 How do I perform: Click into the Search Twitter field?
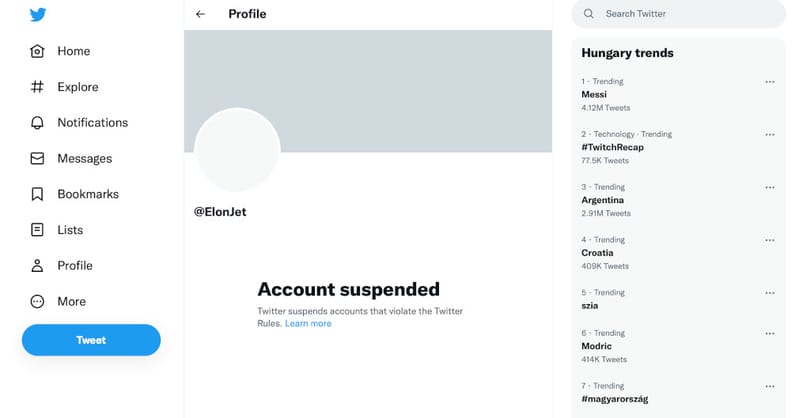pyautogui.click(x=678, y=14)
